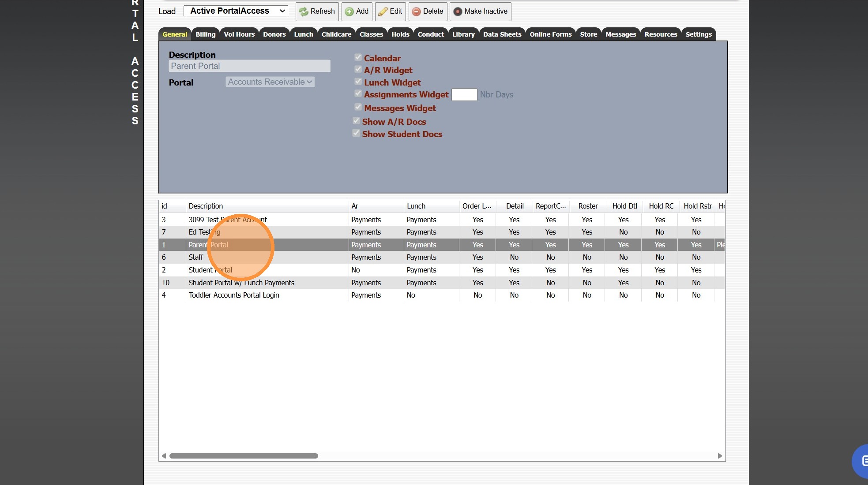Image resolution: width=868 pixels, height=485 pixels.
Task: Click the Nbr Days input field
Action: (x=464, y=95)
